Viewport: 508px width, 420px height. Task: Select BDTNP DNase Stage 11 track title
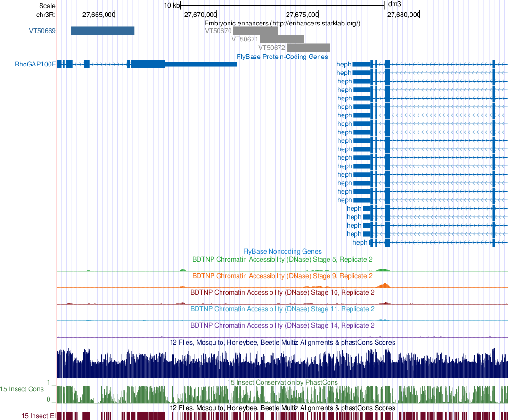282,309
